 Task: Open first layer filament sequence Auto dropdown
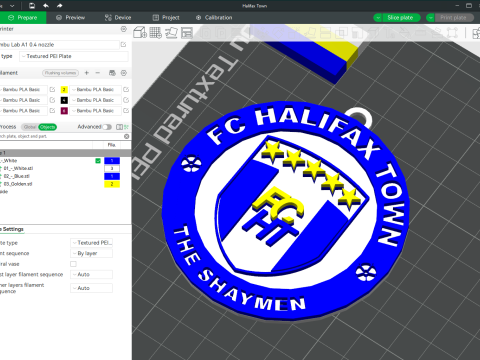coord(91,274)
